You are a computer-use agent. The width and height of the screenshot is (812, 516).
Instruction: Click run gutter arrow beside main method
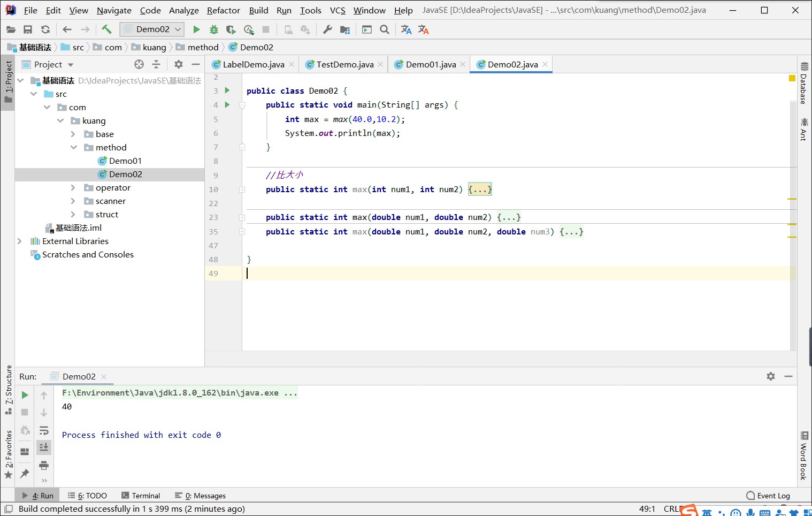click(x=227, y=104)
